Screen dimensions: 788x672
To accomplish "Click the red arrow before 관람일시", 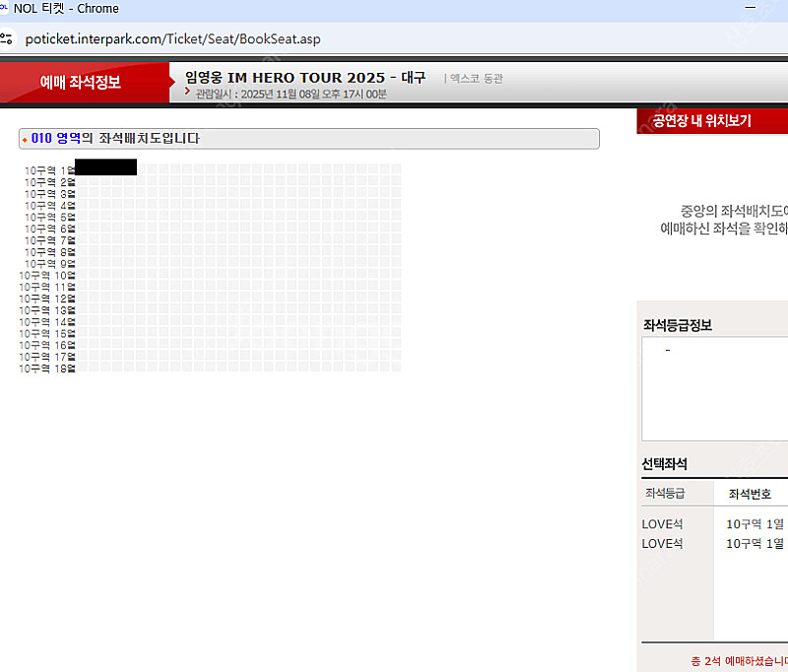I will click(x=187, y=91).
